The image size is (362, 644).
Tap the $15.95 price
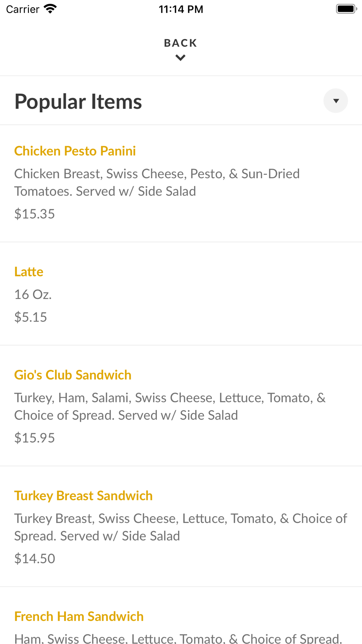34,438
